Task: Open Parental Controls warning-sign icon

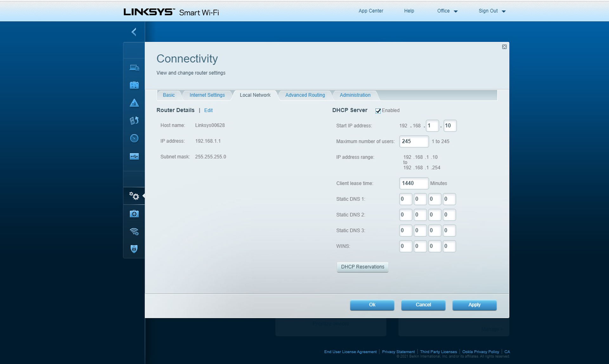Action: click(x=134, y=103)
